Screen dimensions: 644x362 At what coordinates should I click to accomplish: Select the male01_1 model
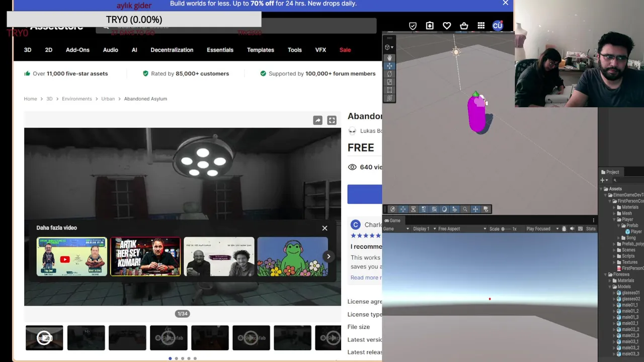(628, 305)
